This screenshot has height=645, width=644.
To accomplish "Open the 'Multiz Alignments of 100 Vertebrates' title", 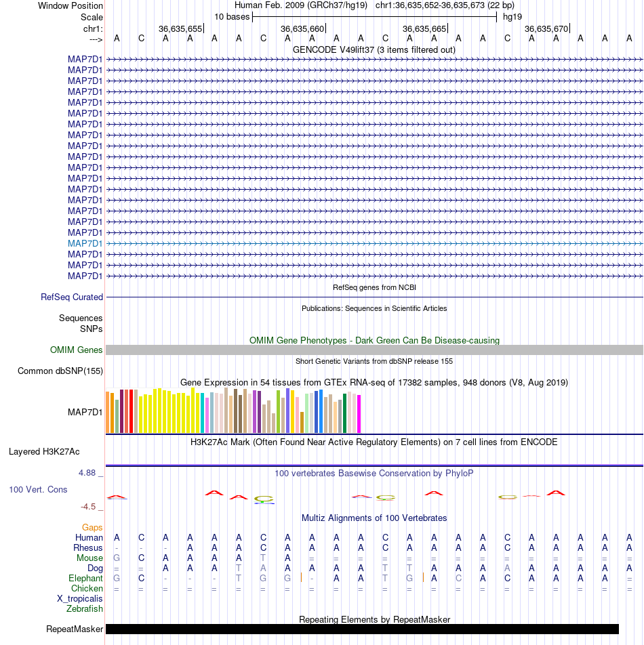I will [374, 518].
